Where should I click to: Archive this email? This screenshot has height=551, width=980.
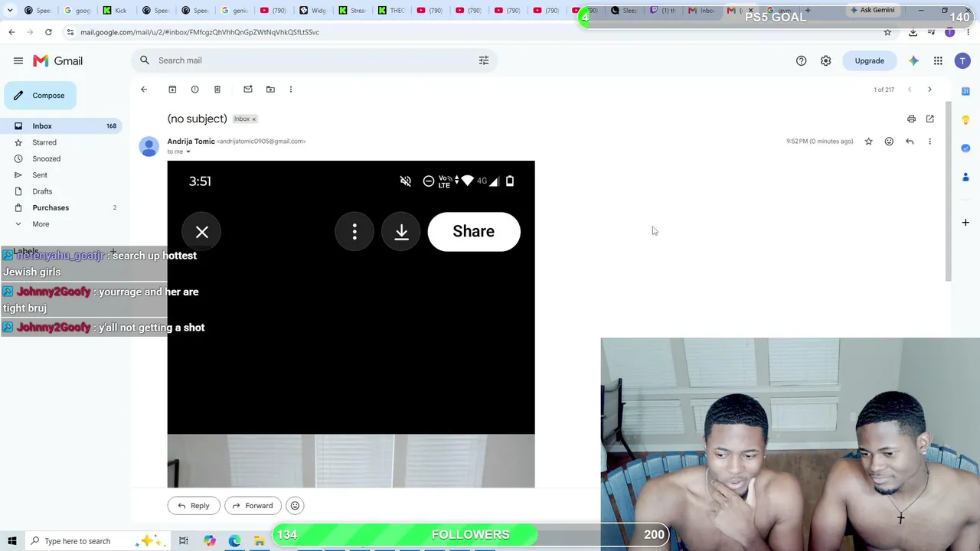click(x=172, y=90)
